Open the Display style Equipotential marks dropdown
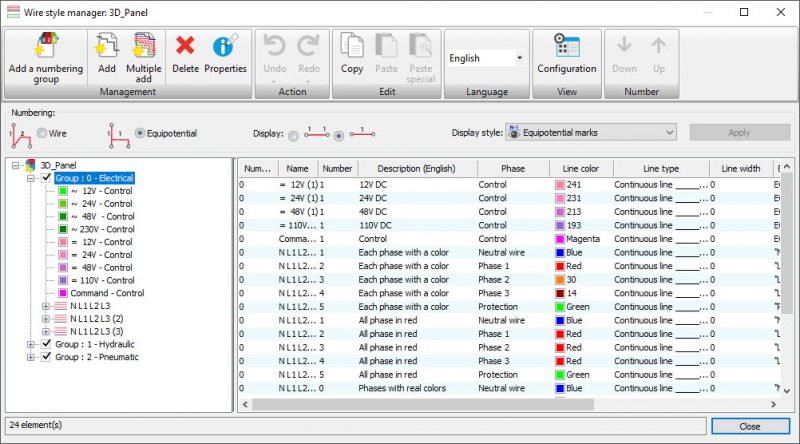800x444 pixels. 591,132
